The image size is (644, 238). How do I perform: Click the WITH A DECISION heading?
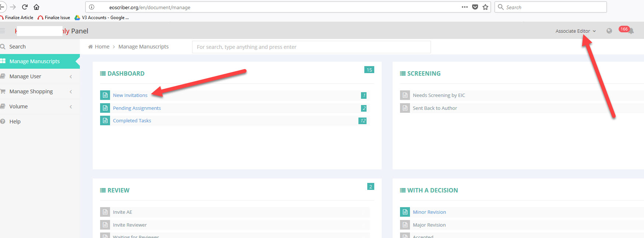(433, 190)
